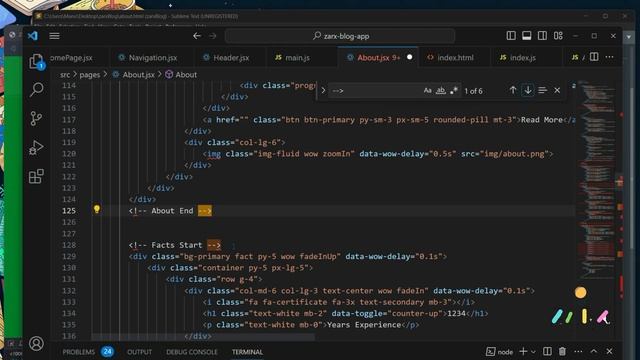Image resolution: width=640 pixels, height=360 pixels.
Task: Open Run and Debug view
Action: pos(36,147)
